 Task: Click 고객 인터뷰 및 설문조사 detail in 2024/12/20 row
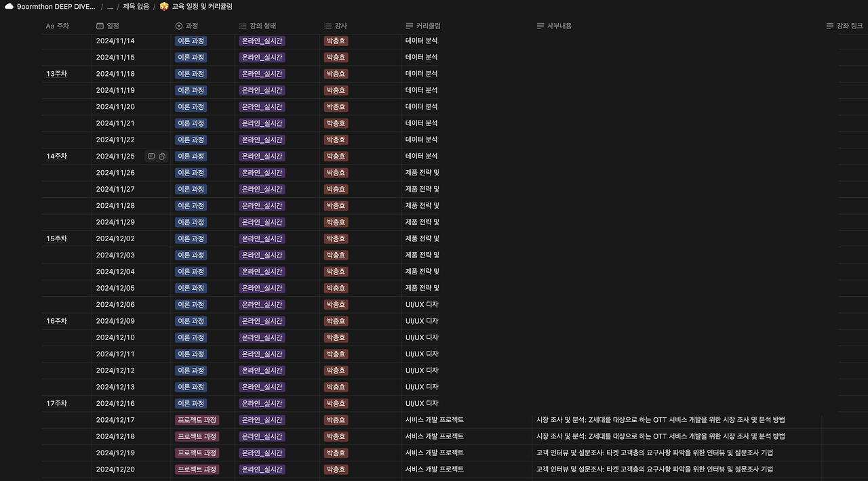click(654, 469)
